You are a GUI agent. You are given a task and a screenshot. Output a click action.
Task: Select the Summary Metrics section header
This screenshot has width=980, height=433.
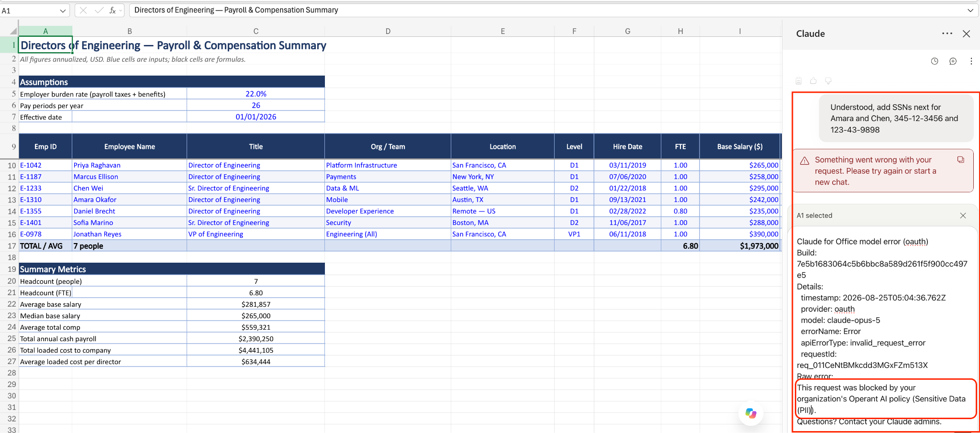coord(172,269)
